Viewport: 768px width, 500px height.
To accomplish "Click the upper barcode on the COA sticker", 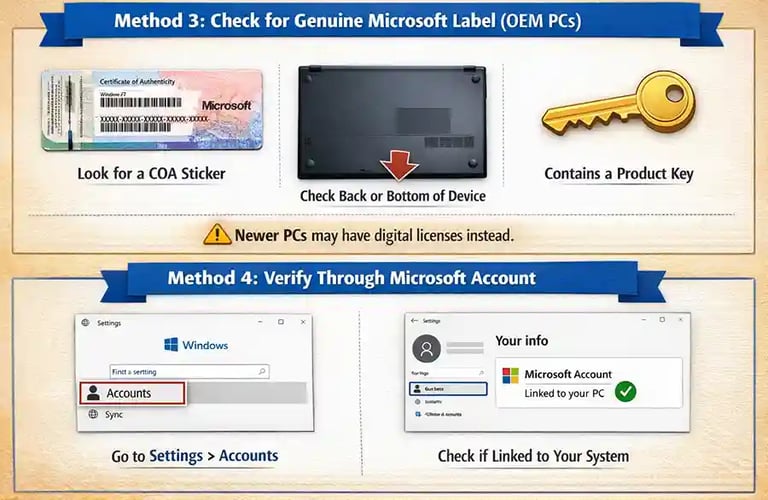I will click(141, 102).
